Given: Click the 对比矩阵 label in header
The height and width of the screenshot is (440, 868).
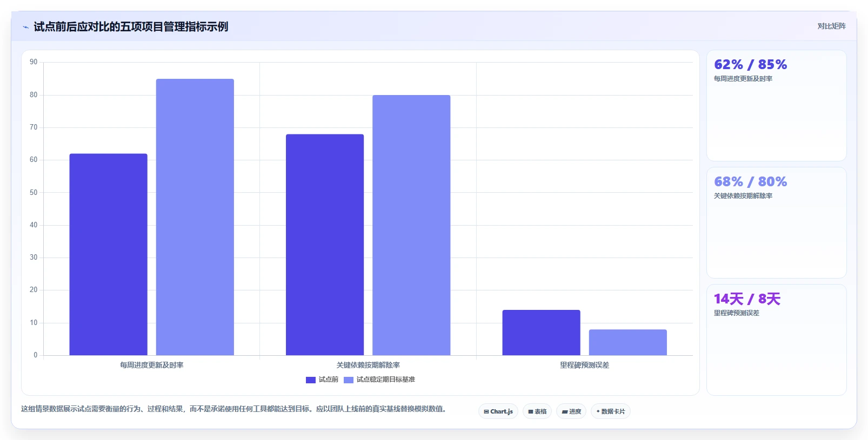Looking at the screenshot, I should [831, 26].
